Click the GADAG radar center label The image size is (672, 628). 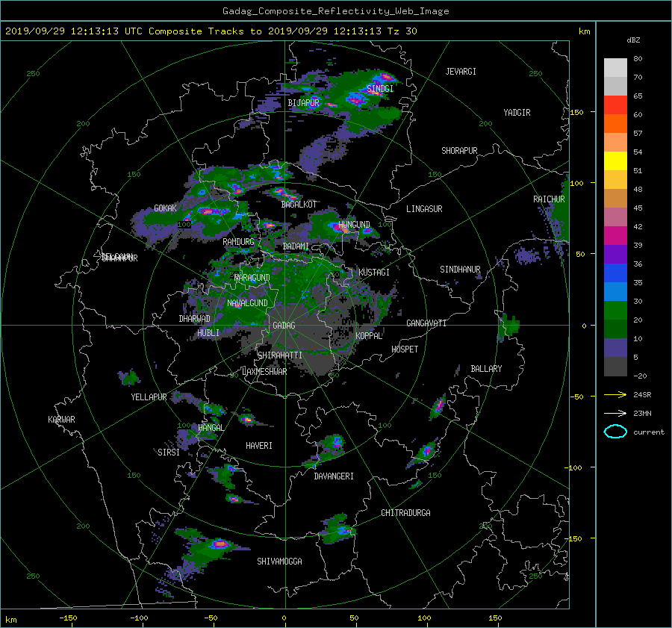pos(284,326)
